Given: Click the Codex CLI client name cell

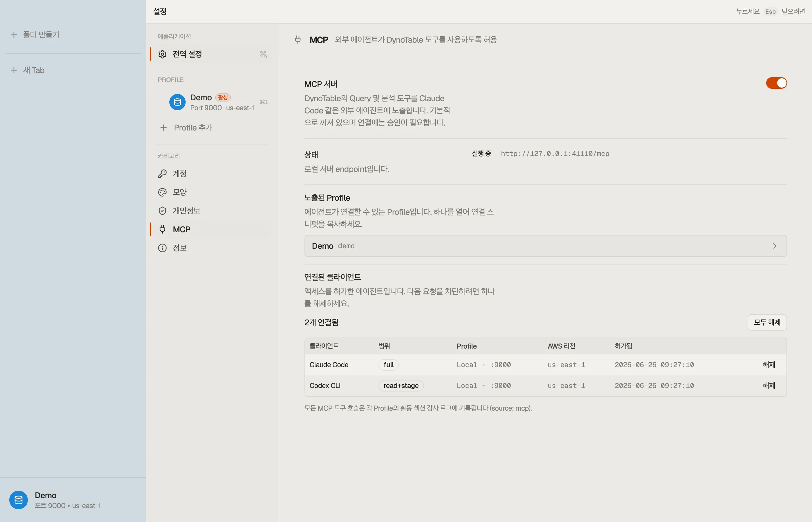Looking at the screenshot, I should [325, 386].
